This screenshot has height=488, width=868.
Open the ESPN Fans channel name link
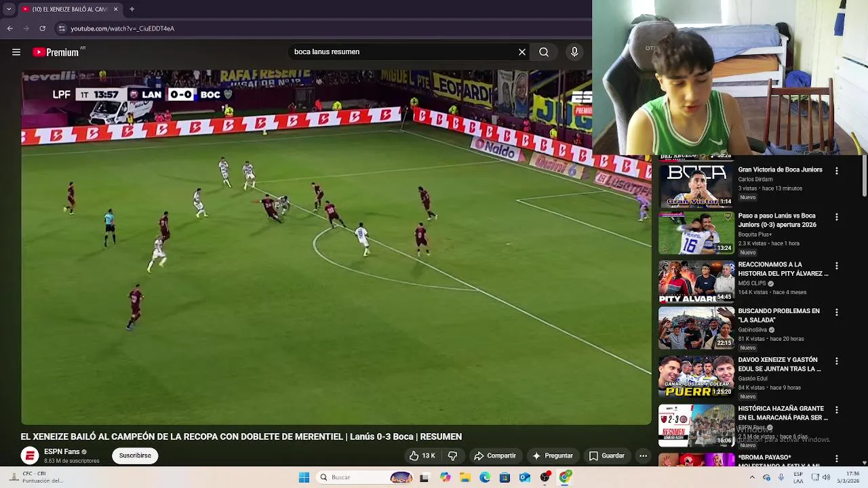[62, 452]
